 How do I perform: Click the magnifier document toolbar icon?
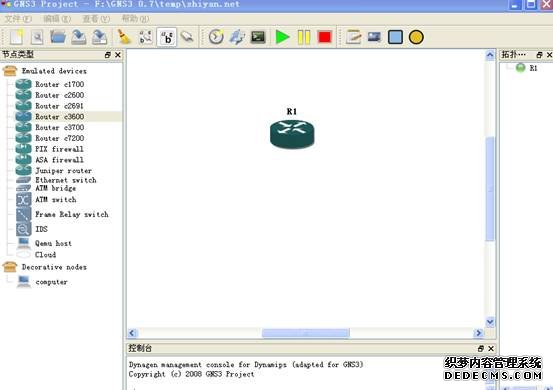[x=37, y=37]
